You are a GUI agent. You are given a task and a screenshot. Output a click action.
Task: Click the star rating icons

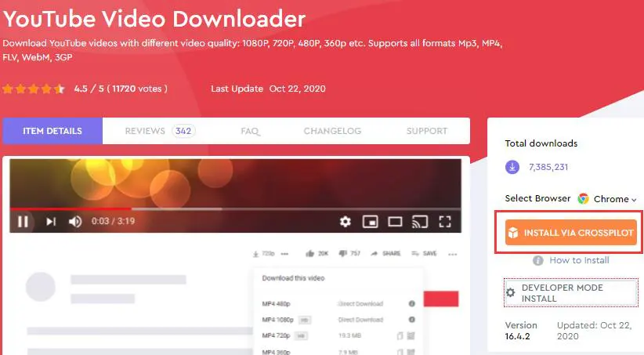[34, 89]
